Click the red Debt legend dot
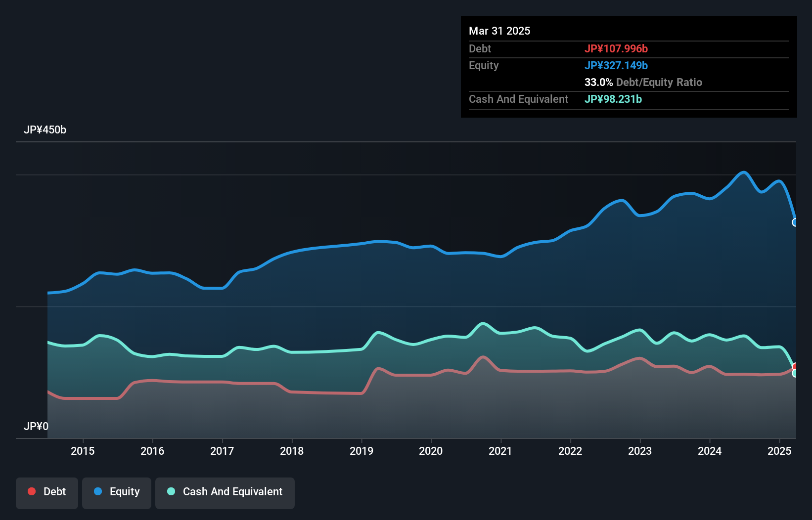Screen dimensions: 812x520 coord(32,491)
